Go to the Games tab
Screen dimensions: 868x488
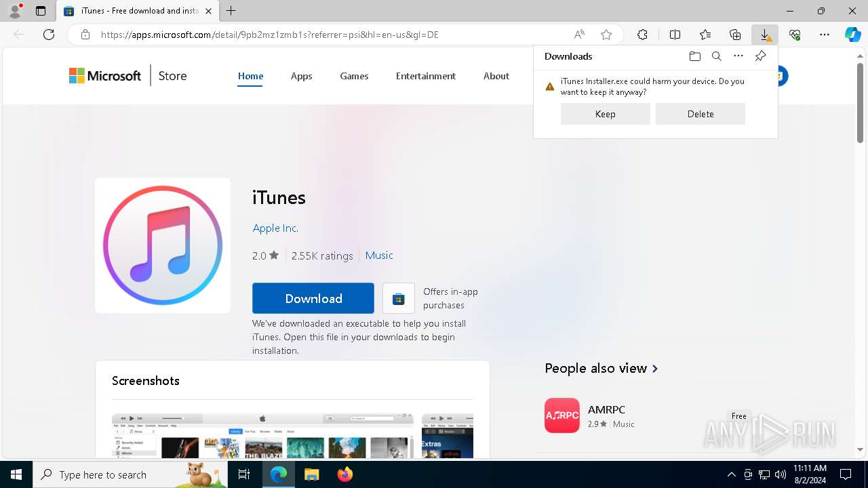[x=354, y=76]
